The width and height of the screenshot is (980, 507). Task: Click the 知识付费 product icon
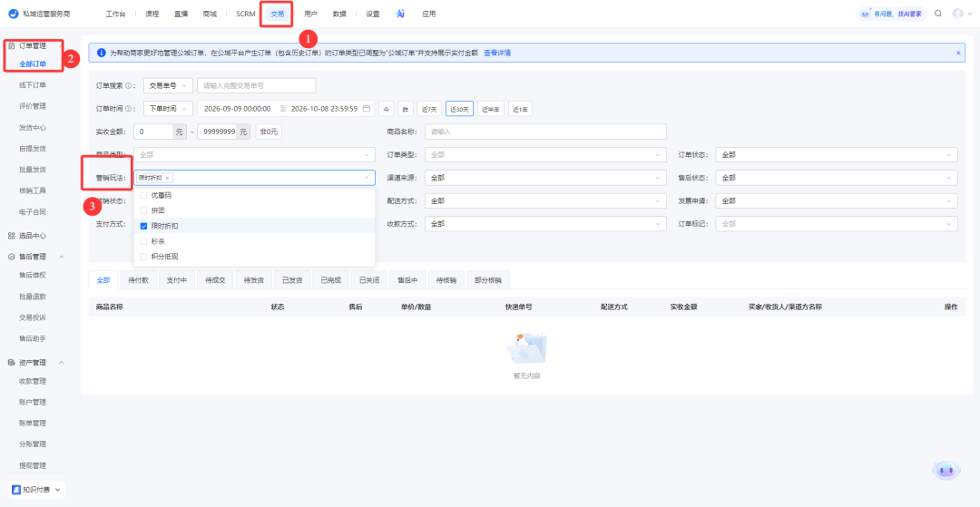(x=16, y=490)
